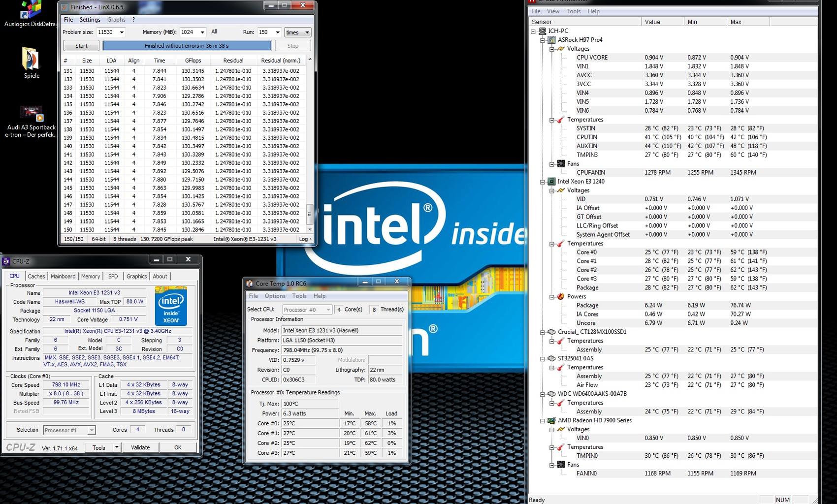Click the Intel Inside Xeon logo in CPU-Z
The image size is (837, 504).
click(x=171, y=306)
